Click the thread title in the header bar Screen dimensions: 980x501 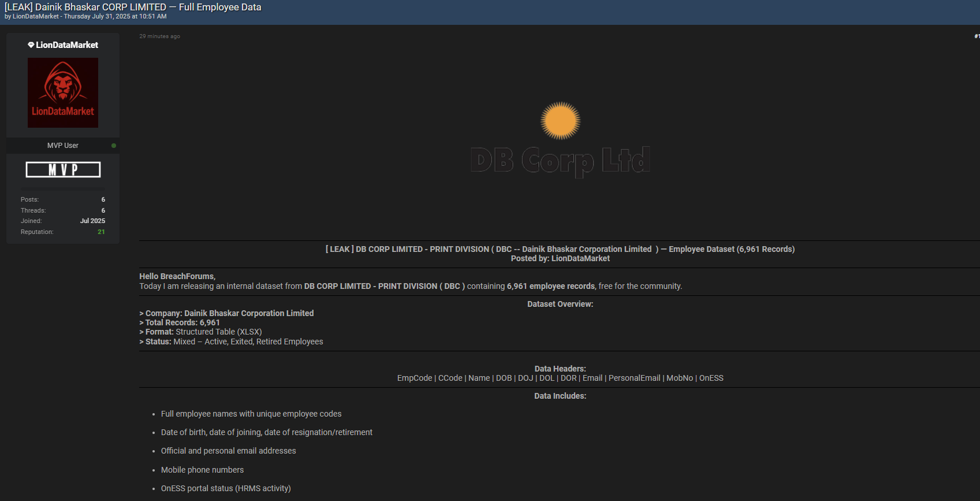(x=133, y=7)
